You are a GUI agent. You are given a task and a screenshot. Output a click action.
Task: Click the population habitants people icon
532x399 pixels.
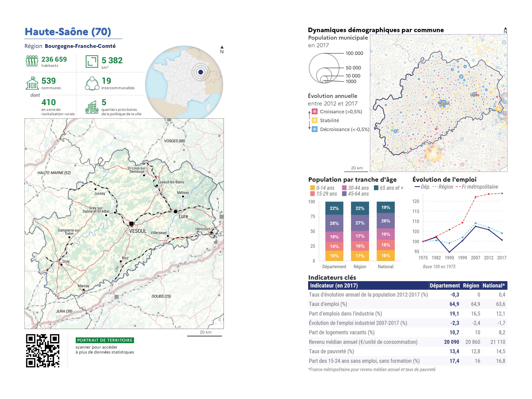(32, 61)
